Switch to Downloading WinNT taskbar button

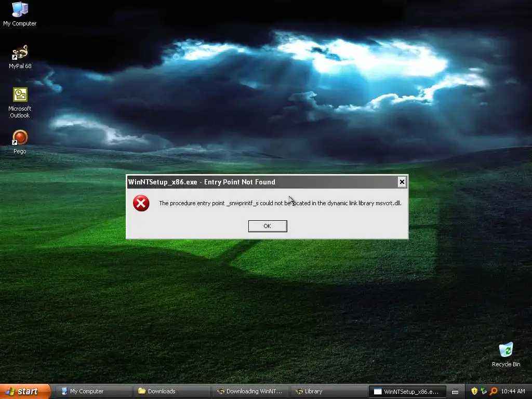(251, 391)
